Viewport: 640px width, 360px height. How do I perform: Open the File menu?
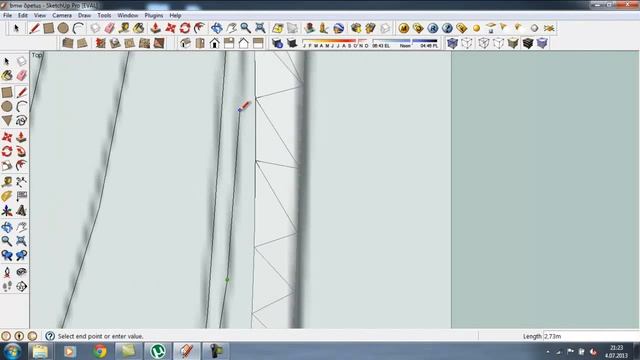(7, 16)
